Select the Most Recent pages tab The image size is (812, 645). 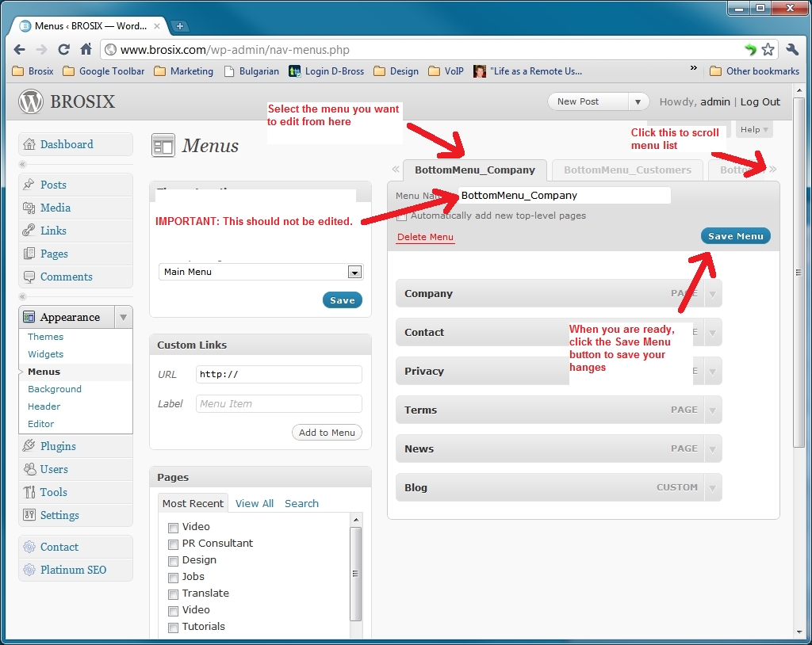tap(193, 503)
